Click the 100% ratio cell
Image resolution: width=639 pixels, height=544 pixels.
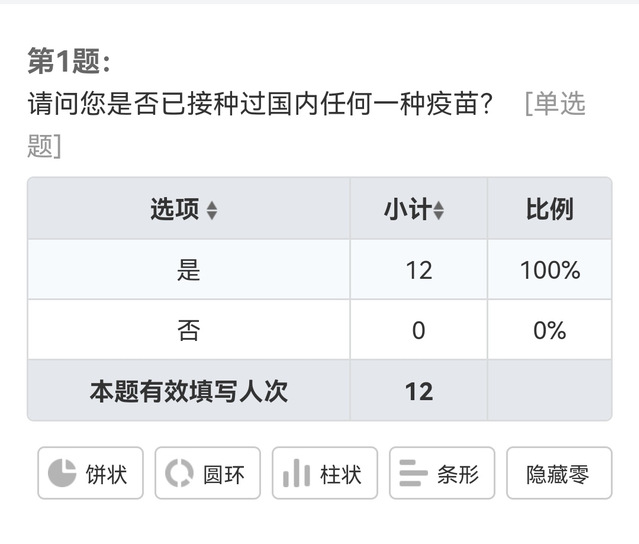549,270
